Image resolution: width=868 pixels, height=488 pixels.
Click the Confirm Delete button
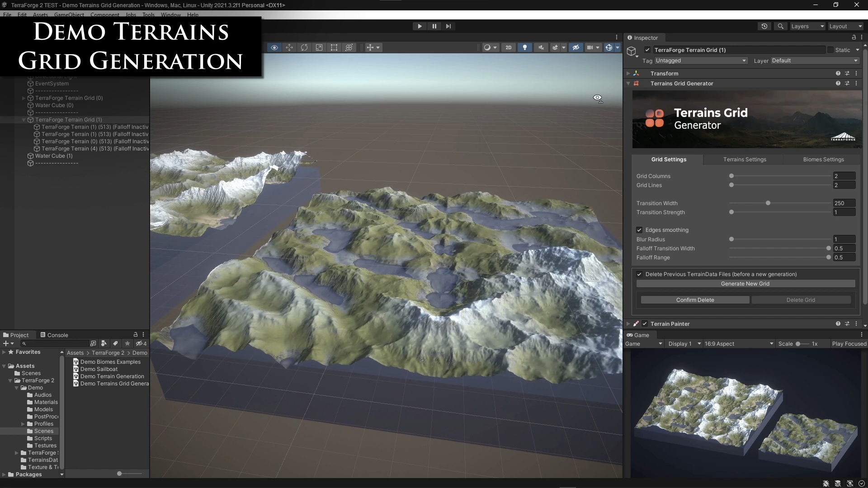695,300
